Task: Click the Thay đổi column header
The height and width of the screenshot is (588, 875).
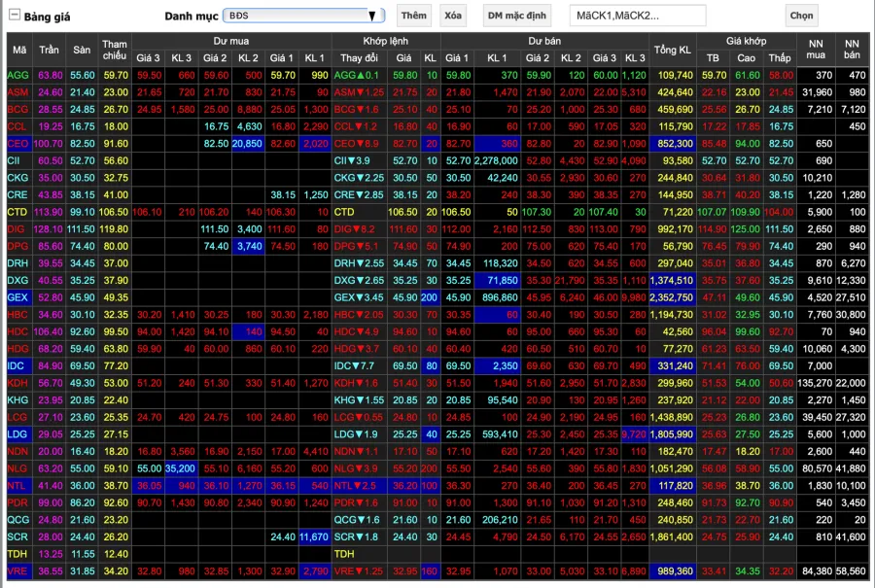Action: (x=360, y=58)
